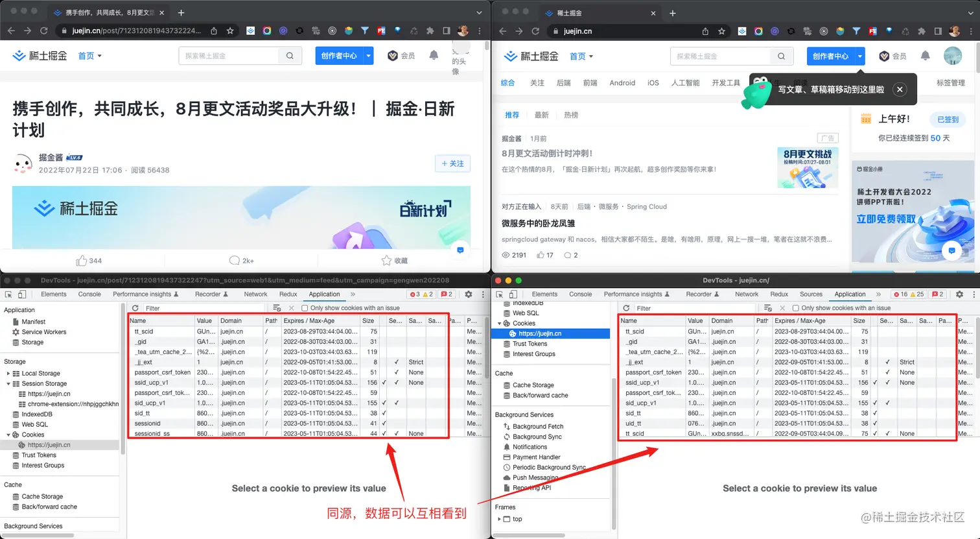
Task: Open the arrow beside 创作者中心 in right browser
Action: [x=860, y=56]
